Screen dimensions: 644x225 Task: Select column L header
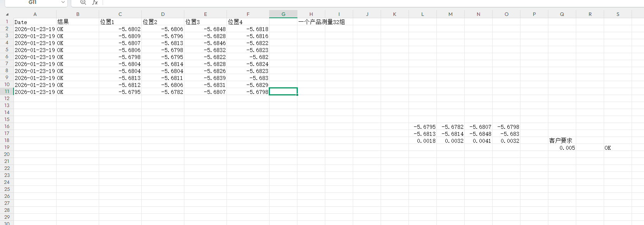(422, 14)
